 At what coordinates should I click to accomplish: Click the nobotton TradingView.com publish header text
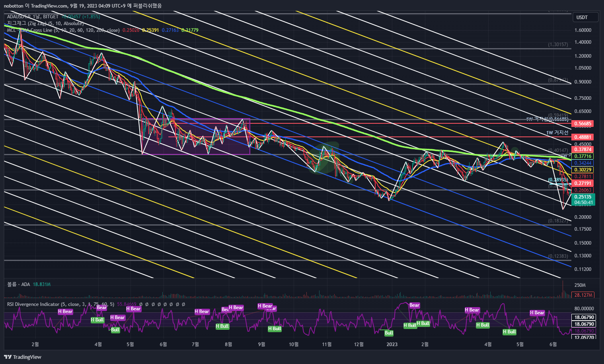[83, 6]
